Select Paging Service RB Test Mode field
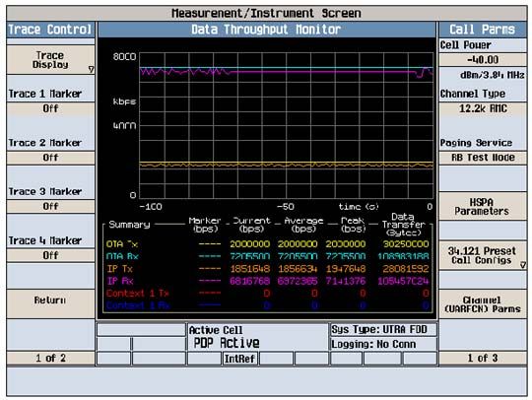This screenshot has height=400, width=532. pyautogui.click(x=483, y=158)
